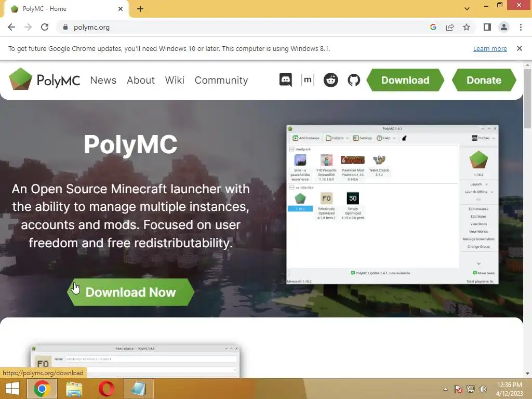Launch Opera from the taskbar
The image size is (532, 399).
[x=106, y=389]
